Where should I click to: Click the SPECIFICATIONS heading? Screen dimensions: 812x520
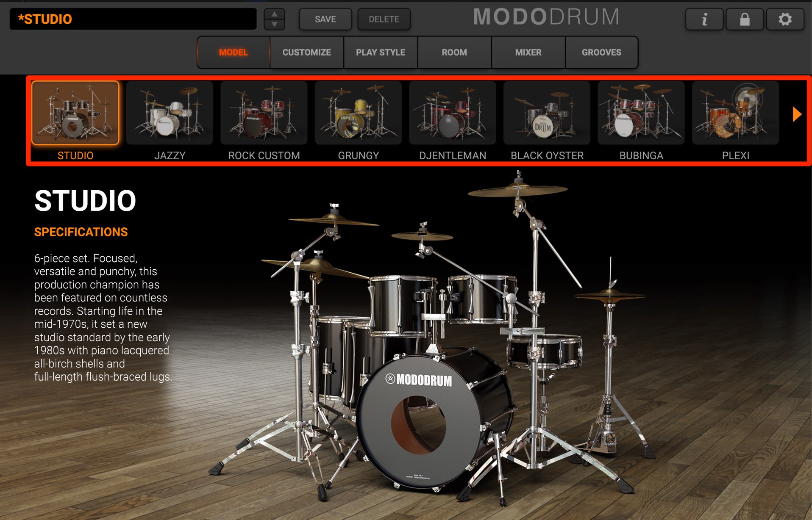(81, 232)
